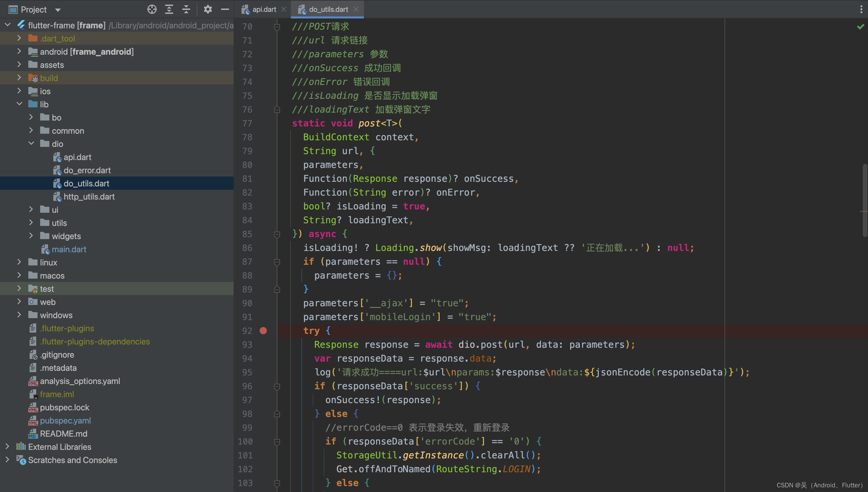Click the Collapse All icon in Project toolbar
Screen dimensions: 868x492
pyautogui.click(x=186, y=9)
